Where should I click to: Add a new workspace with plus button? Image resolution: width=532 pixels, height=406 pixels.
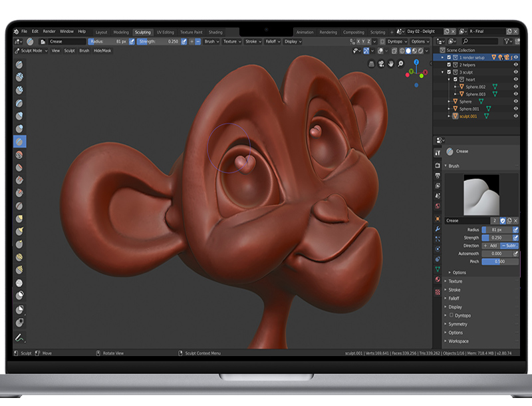tap(392, 32)
